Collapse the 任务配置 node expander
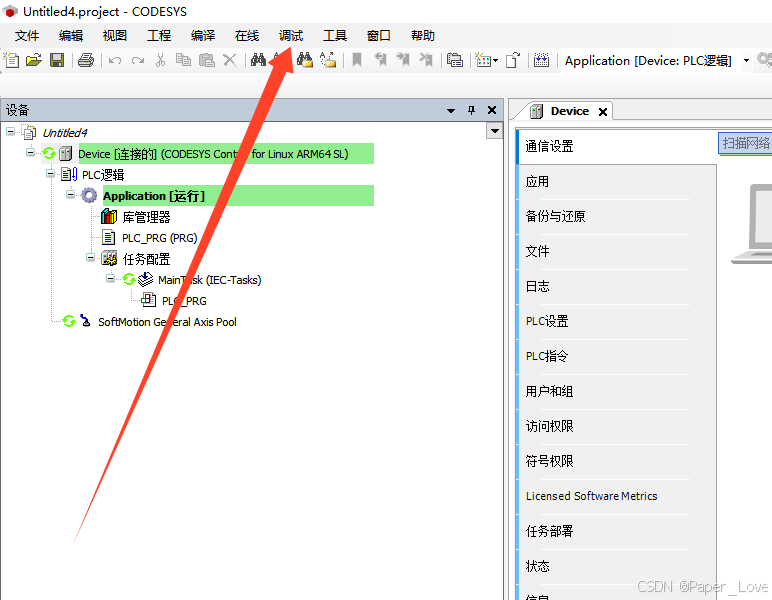 [91, 257]
